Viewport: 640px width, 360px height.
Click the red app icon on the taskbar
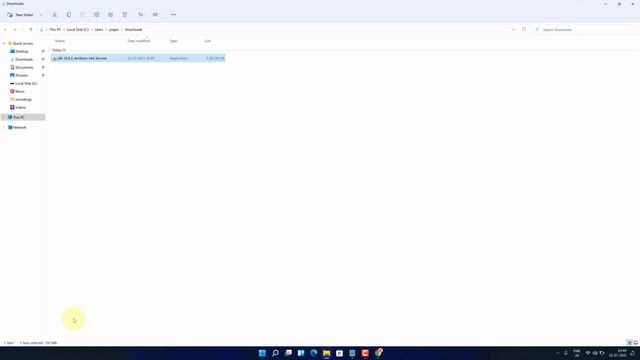point(365,353)
